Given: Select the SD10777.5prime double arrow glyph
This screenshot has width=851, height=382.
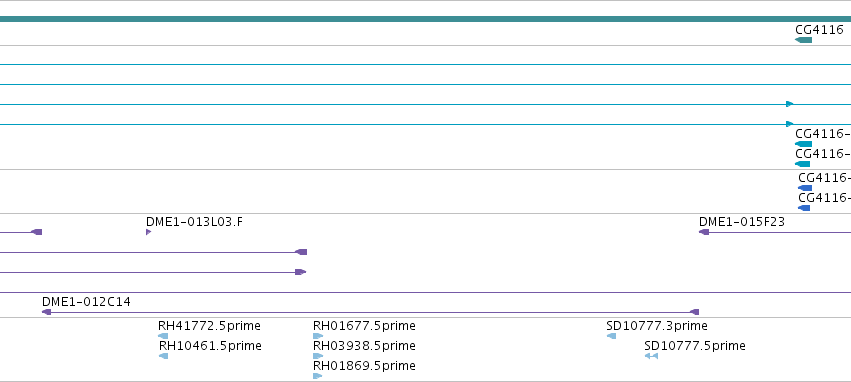Looking at the screenshot, I should pos(651,356).
